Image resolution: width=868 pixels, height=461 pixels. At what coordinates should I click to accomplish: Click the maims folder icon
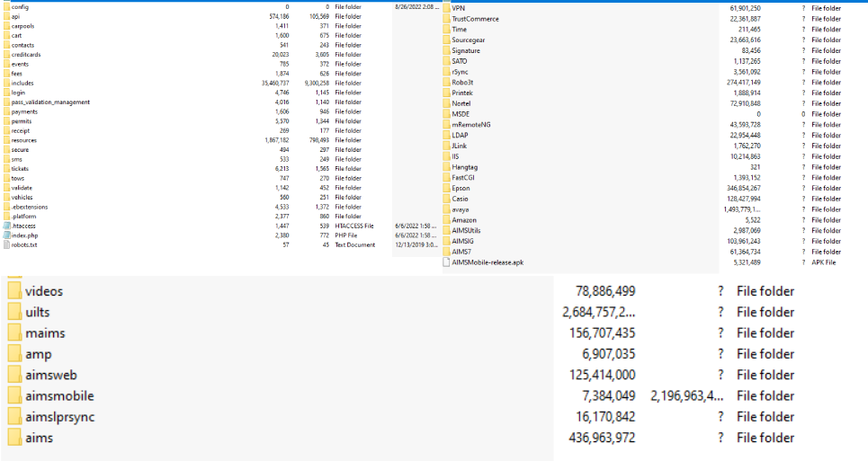tap(15, 333)
